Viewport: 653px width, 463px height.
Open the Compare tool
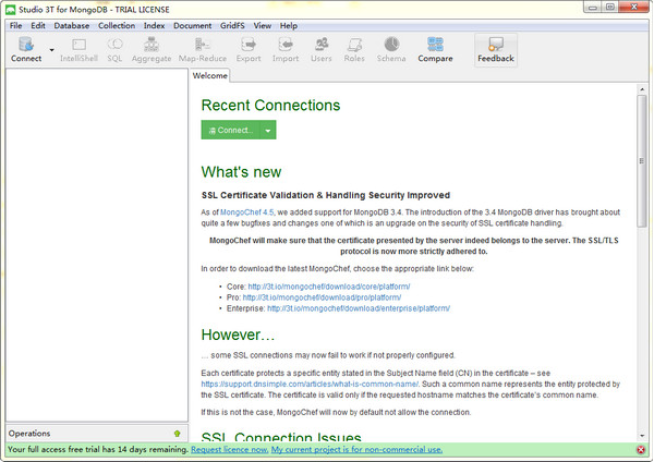[435, 49]
